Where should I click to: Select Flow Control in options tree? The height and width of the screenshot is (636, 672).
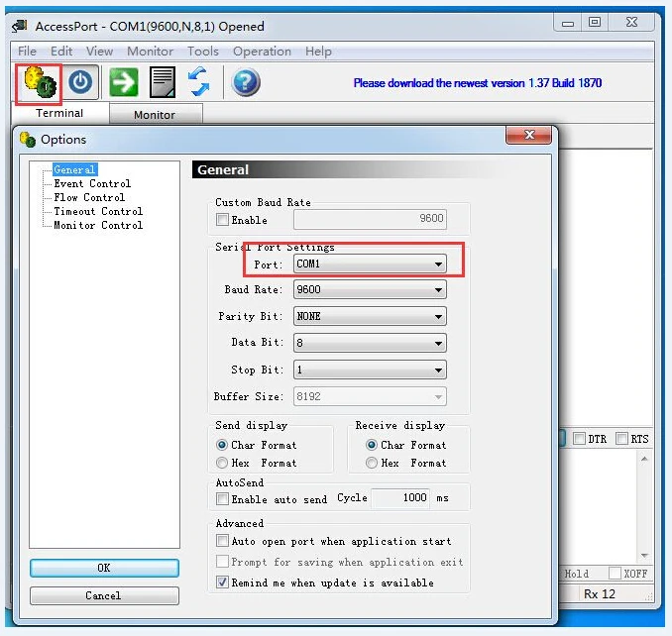pos(89,197)
